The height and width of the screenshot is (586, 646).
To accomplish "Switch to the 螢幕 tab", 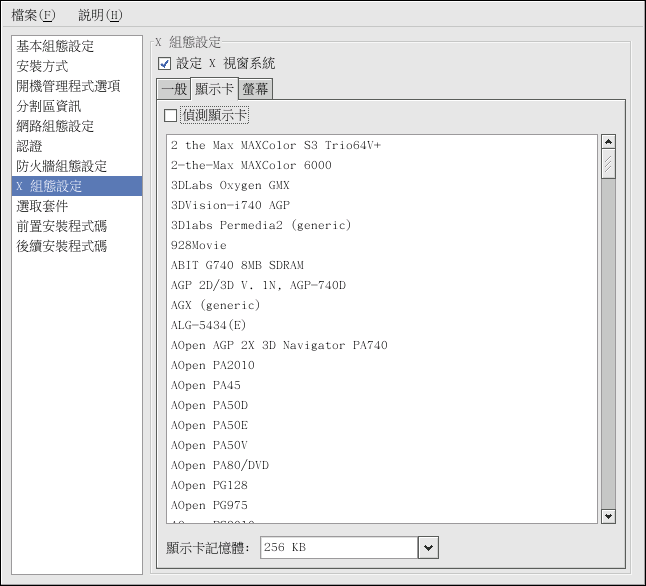I will click(255, 90).
